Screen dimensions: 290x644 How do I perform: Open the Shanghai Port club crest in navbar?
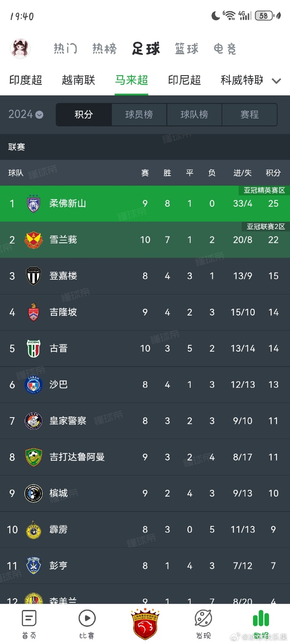point(145,624)
